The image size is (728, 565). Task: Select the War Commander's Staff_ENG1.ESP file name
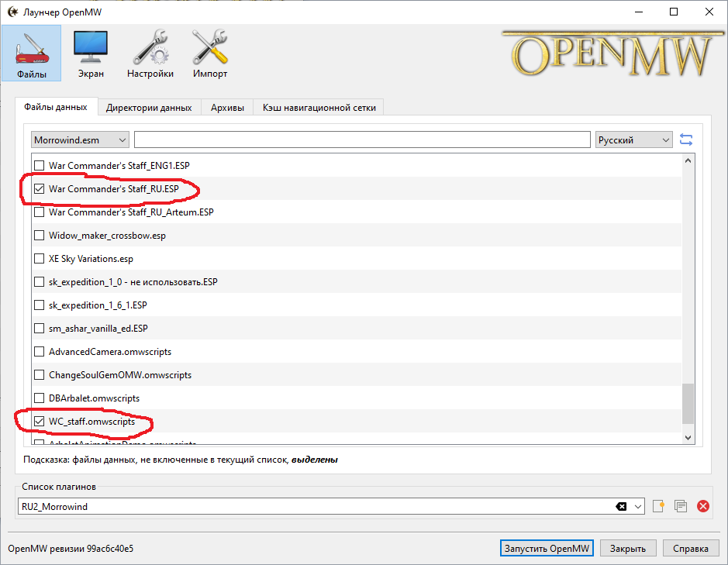119,166
